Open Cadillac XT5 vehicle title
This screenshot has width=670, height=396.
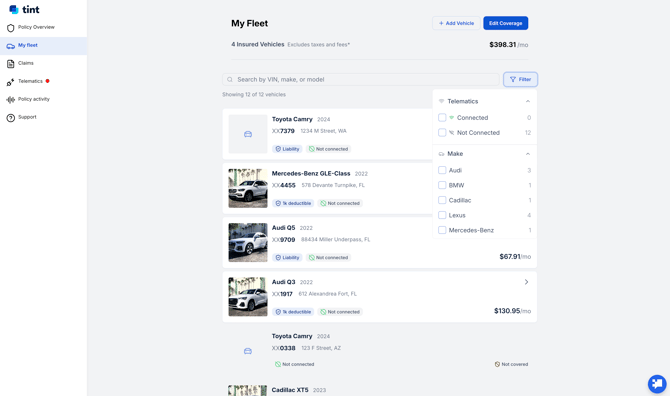point(290,390)
